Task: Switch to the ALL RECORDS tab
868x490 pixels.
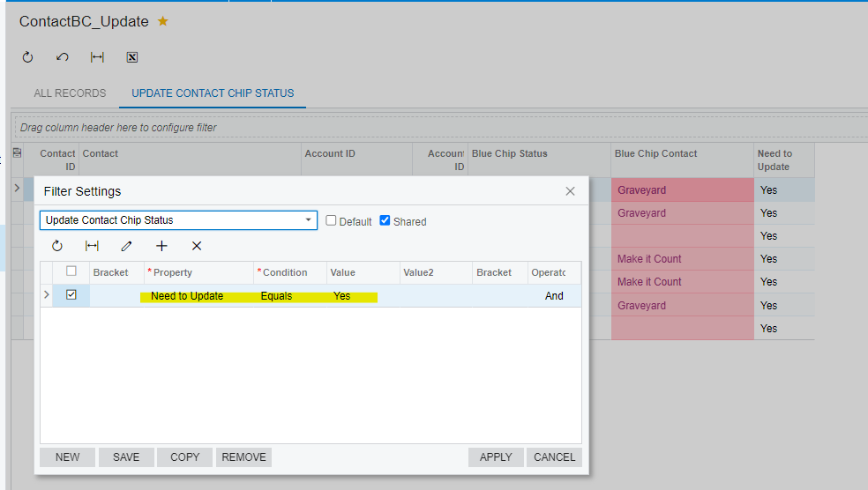Action: click(70, 93)
